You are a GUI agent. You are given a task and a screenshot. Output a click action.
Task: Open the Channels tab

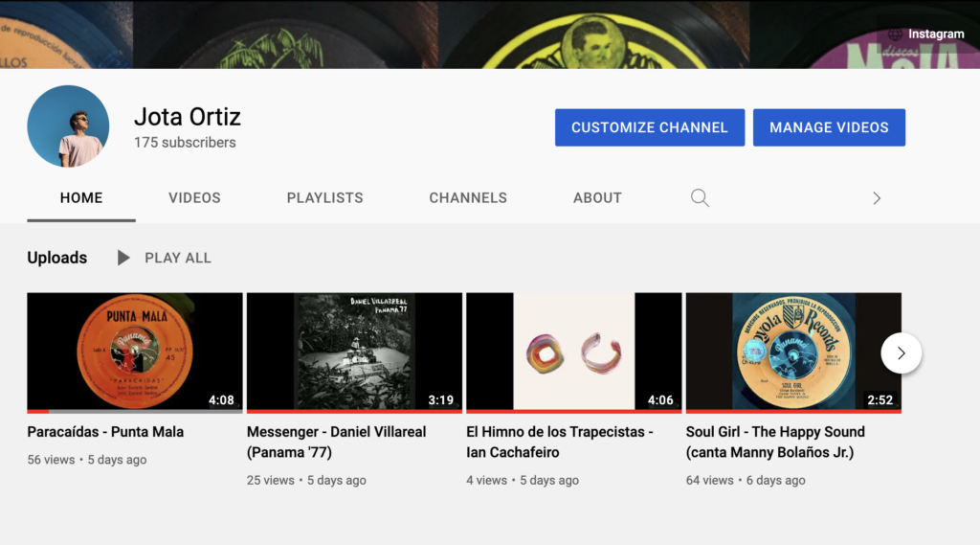tap(468, 197)
